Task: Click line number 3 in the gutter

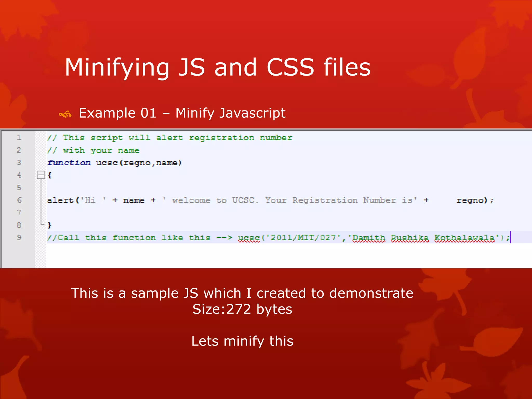Action: tap(19, 163)
